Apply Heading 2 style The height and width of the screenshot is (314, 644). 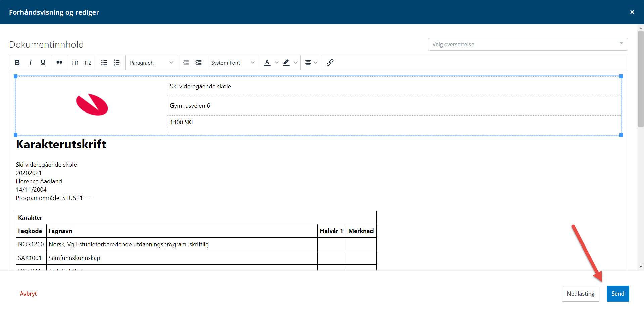point(88,63)
